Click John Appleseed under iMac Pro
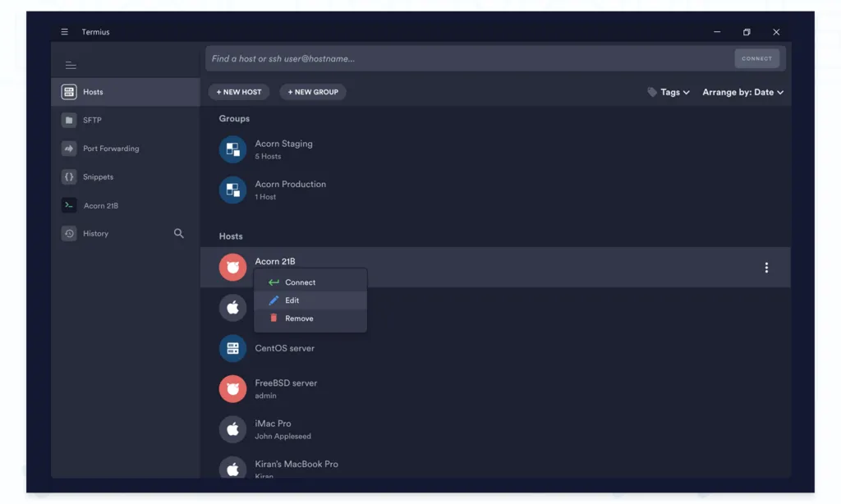Viewport: 841px width, 504px height. (x=283, y=437)
